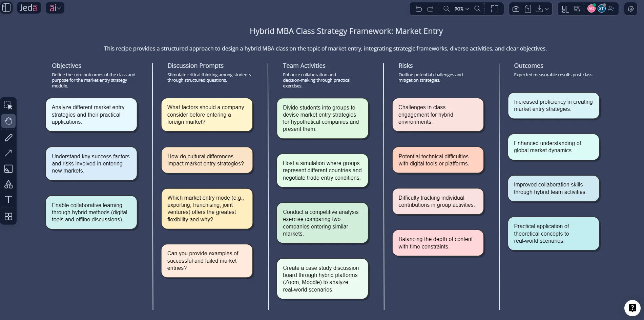
Task: Zoom in with the magnifier icon
Action: point(446,8)
